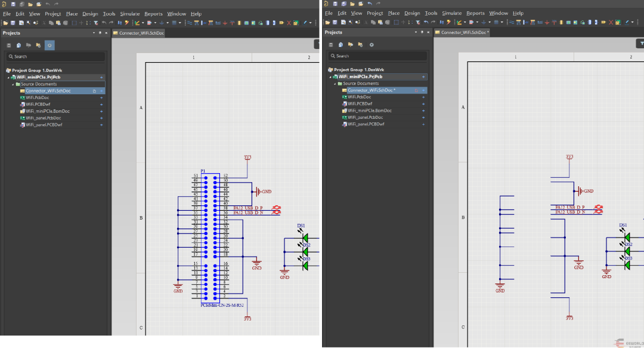644x348 pixels.
Task: Open the Place menu in left window
Action: point(72,14)
